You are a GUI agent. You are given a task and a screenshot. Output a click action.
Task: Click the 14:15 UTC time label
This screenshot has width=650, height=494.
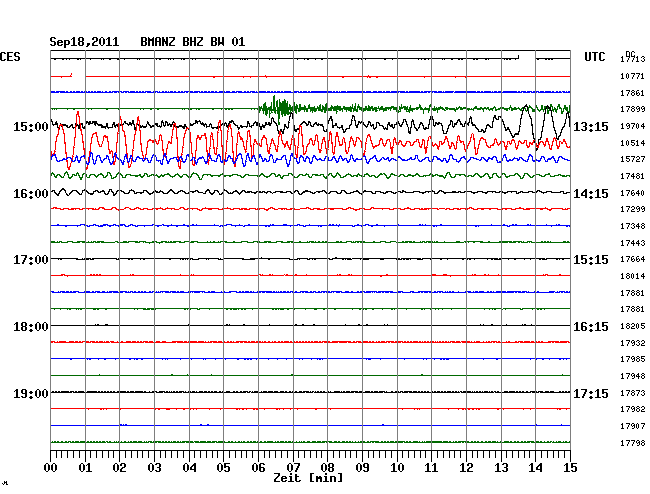click(x=591, y=194)
